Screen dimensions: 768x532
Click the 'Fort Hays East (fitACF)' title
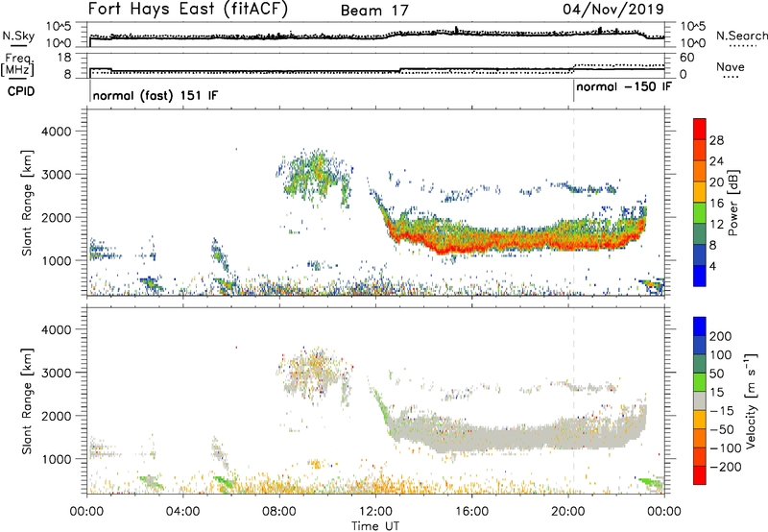(187, 9)
